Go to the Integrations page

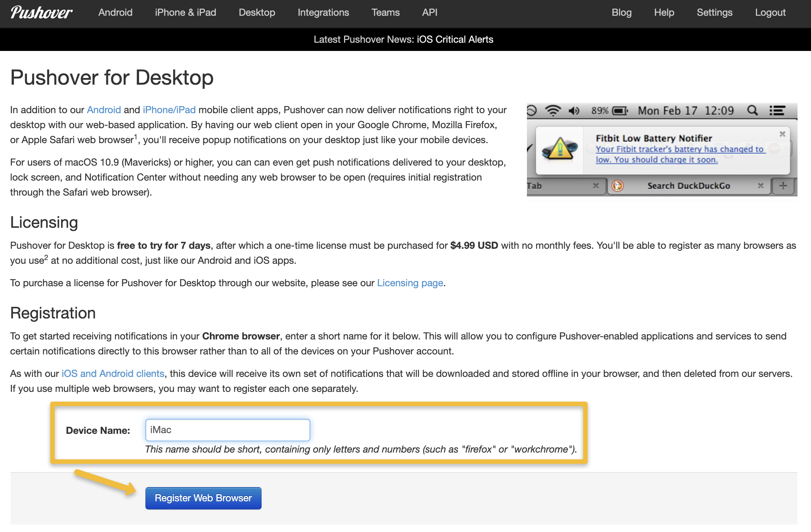(x=323, y=12)
